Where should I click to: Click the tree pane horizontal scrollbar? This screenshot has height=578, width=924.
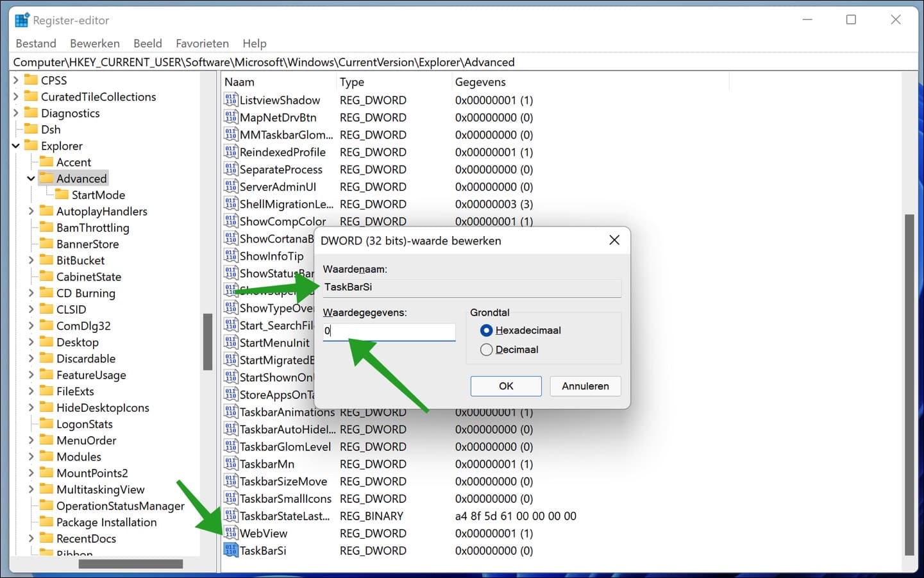click(130, 564)
